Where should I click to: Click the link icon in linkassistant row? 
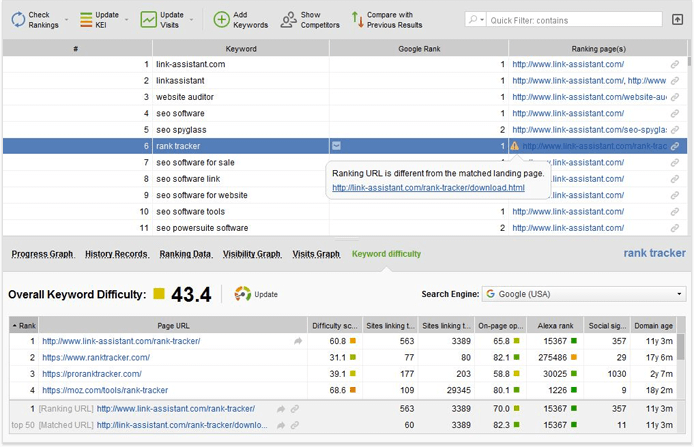click(675, 81)
